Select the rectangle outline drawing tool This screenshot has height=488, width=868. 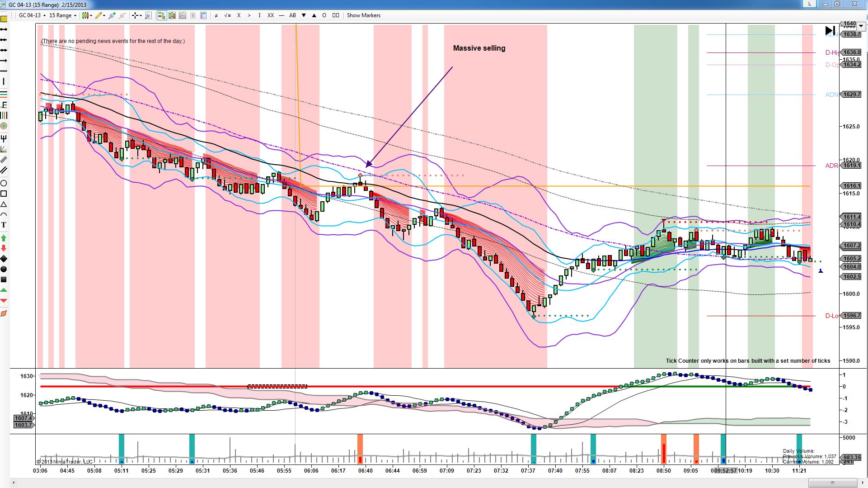(x=4, y=194)
